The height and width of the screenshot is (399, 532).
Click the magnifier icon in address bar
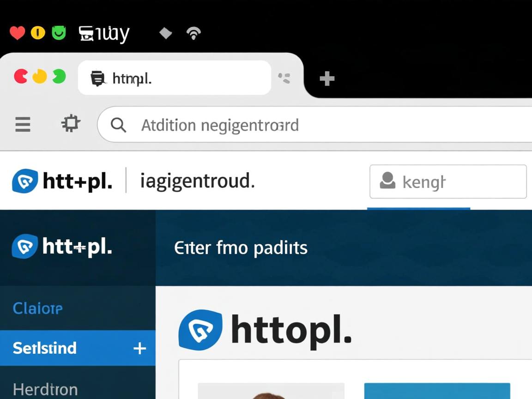click(x=118, y=125)
